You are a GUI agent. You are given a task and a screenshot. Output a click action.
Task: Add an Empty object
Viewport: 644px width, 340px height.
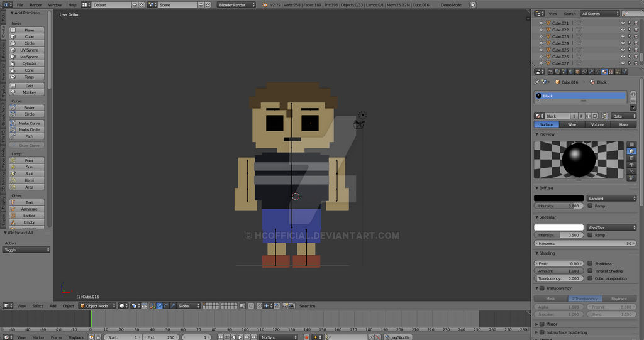click(x=26, y=222)
